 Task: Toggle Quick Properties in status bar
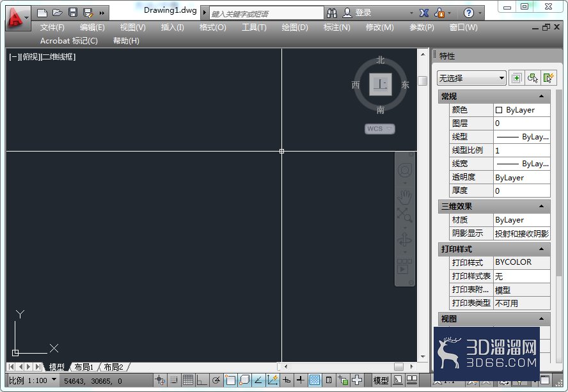pyautogui.click(x=329, y=380)
